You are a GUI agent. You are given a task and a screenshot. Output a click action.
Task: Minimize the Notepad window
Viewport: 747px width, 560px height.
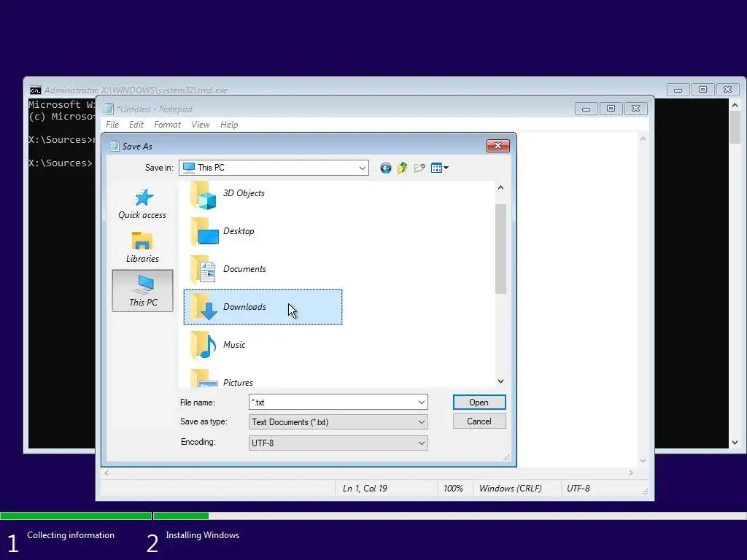coord(586,109)
